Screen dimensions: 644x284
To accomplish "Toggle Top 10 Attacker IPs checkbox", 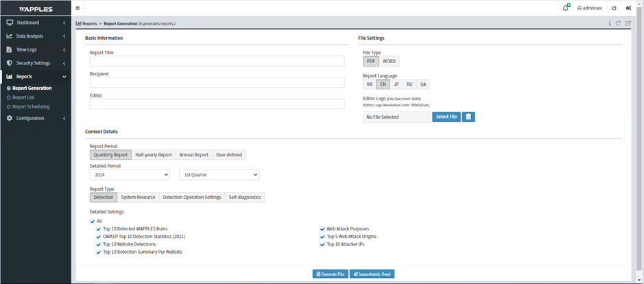I will coord(323,244).
